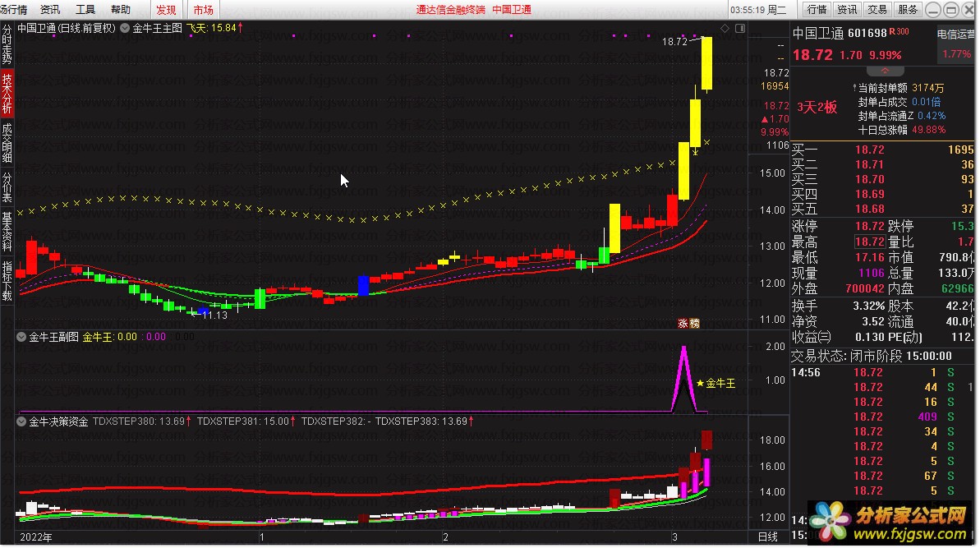Click the 当前封单额 info pin icon

(x=854, y=88)
